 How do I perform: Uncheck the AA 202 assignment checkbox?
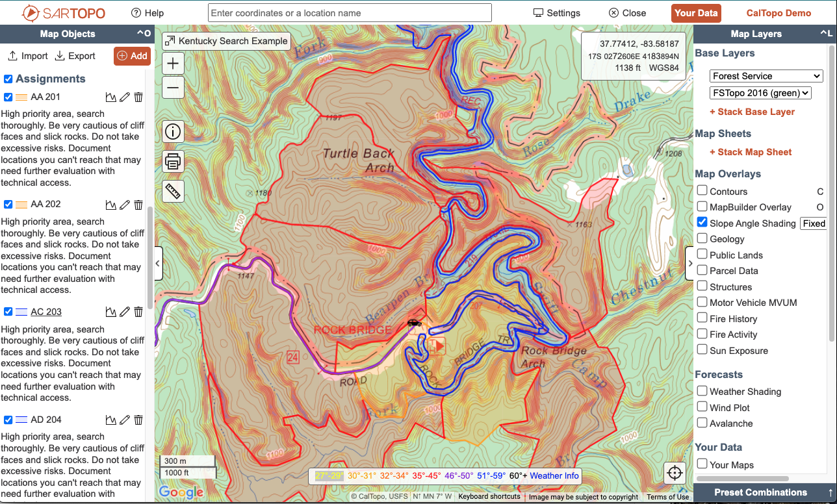pos(8,204)
